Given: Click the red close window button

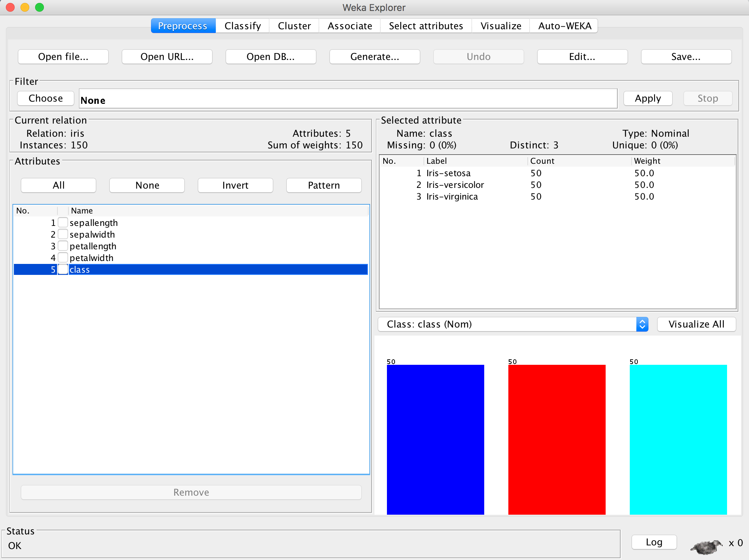Looking at the screenshot, I should point(10,7).
